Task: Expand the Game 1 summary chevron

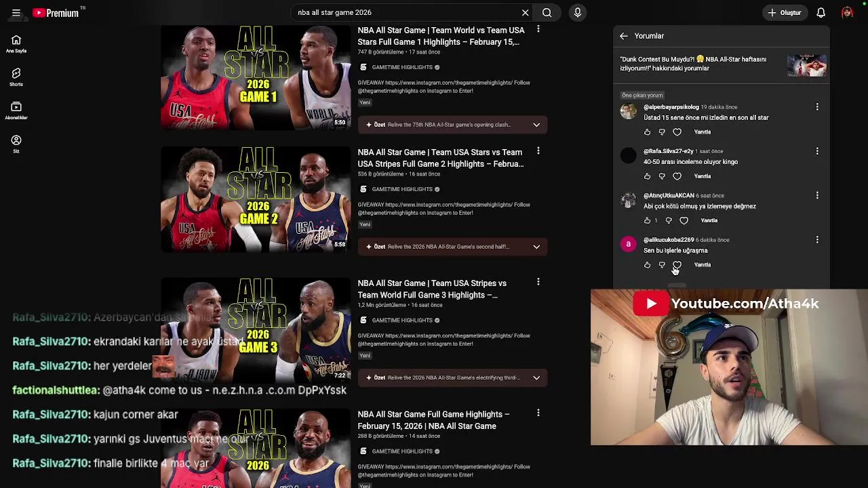Action: (536, 125)
